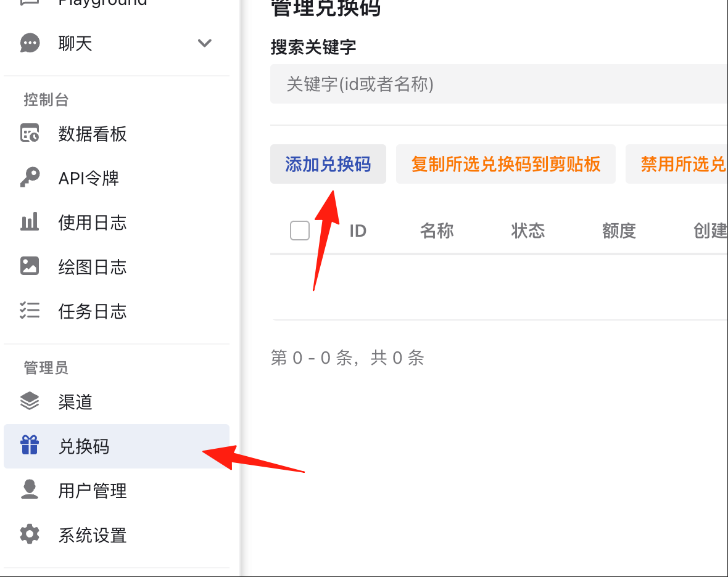
Task: Click the 搜索关键字 label
Action: click(x=313, y=47)
